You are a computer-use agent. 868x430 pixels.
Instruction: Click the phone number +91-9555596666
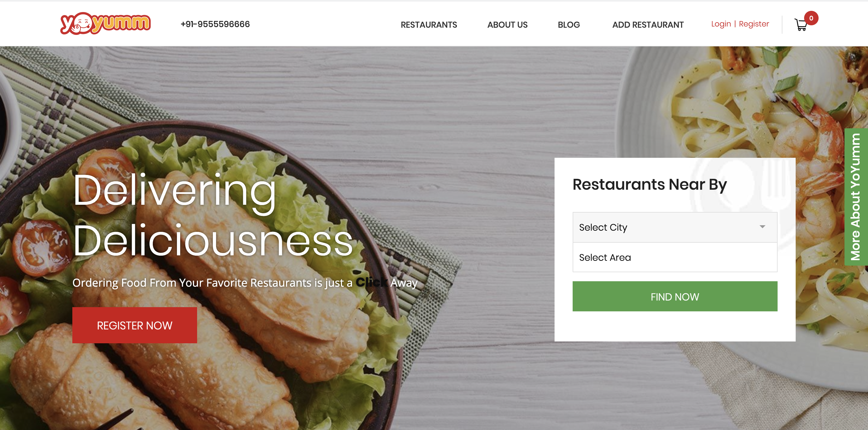pos(215,24)
